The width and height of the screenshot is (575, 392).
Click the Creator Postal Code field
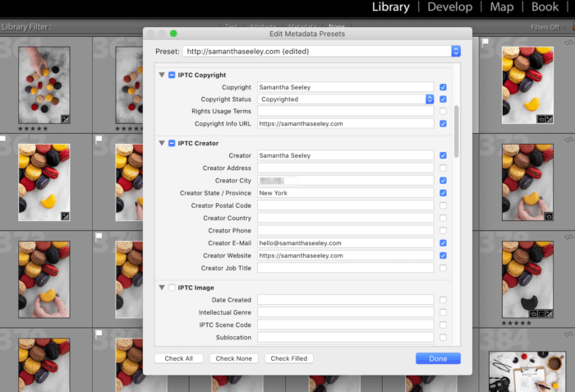(346, 205)
